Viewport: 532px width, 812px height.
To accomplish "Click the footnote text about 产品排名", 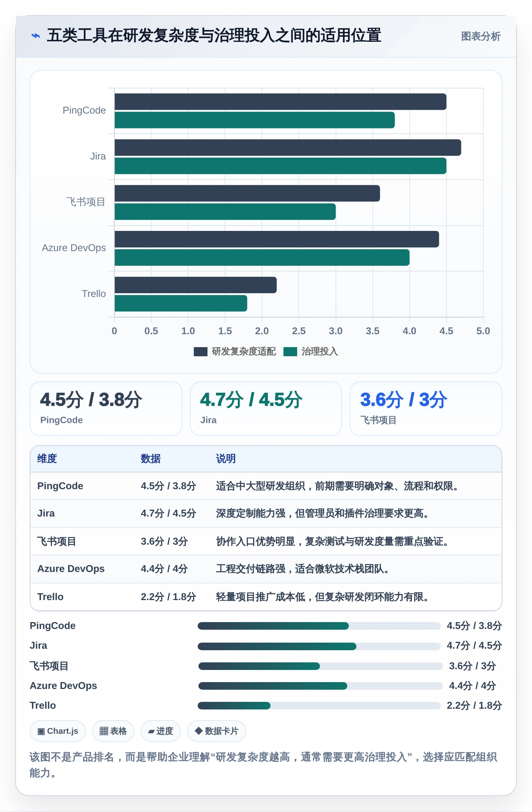I will pos(263,765).
